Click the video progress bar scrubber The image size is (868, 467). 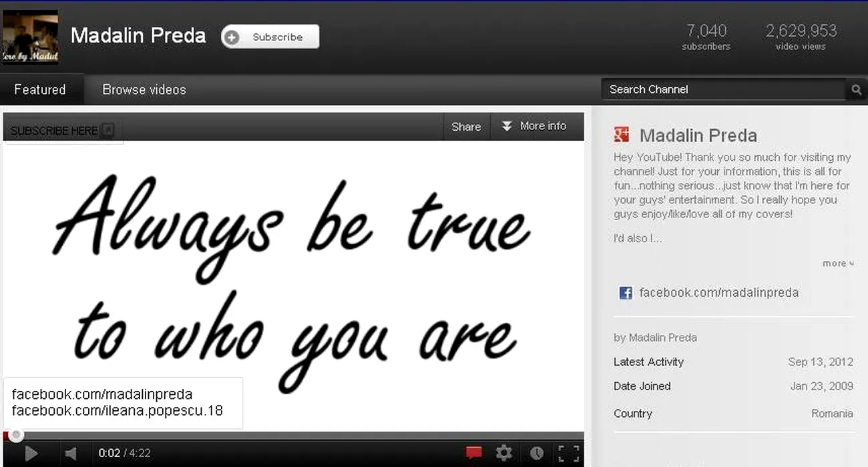pyautogui.click(x=16, y=436)
